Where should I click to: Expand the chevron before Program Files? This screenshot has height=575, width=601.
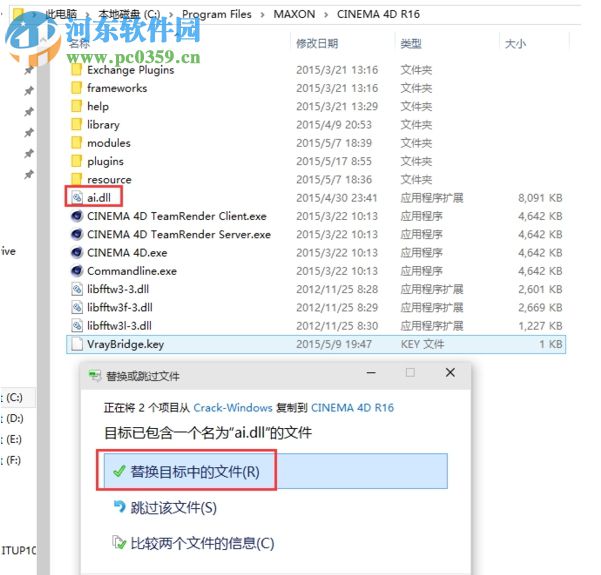click(171, 15)
